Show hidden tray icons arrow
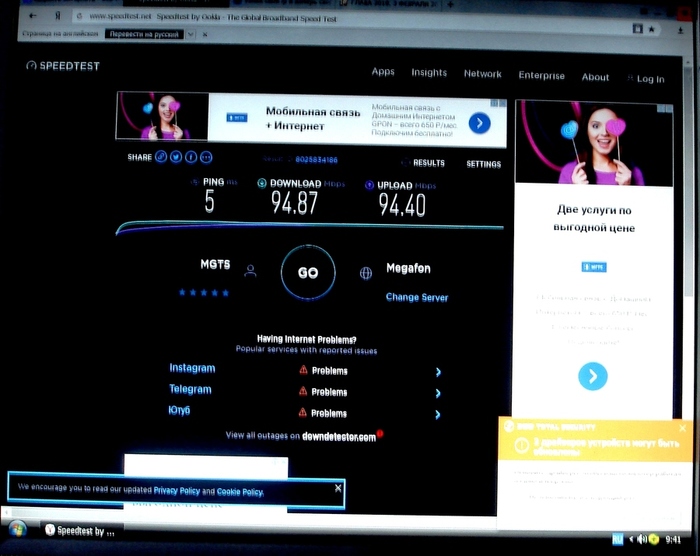 click(631, 539)
